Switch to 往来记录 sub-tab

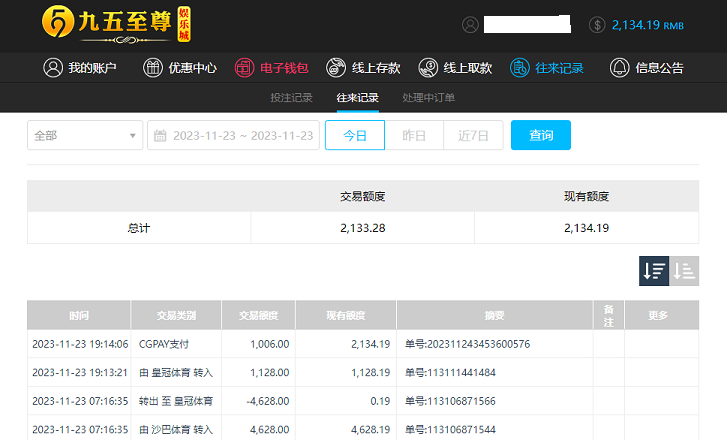pos(357,98)
